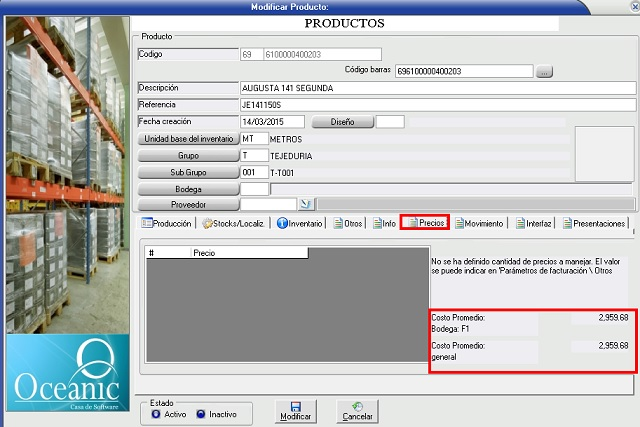
Task: Click the barcode browse ellipsis button
Action: [544, 71]
